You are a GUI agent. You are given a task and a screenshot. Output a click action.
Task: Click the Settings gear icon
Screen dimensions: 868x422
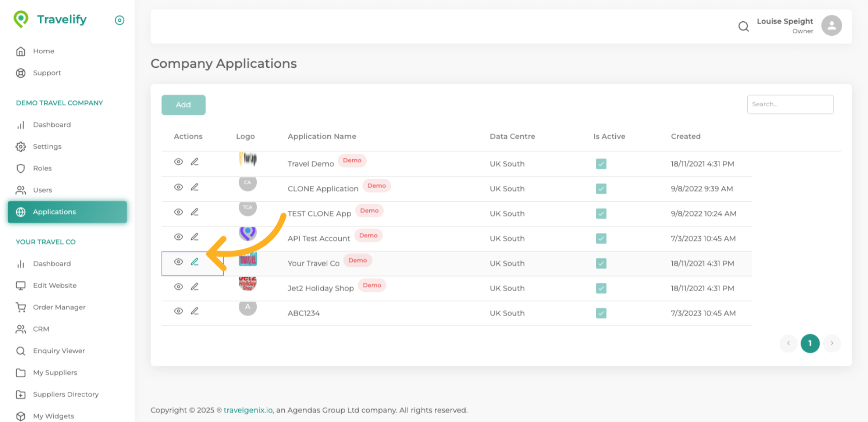click(x=21, y=146)
